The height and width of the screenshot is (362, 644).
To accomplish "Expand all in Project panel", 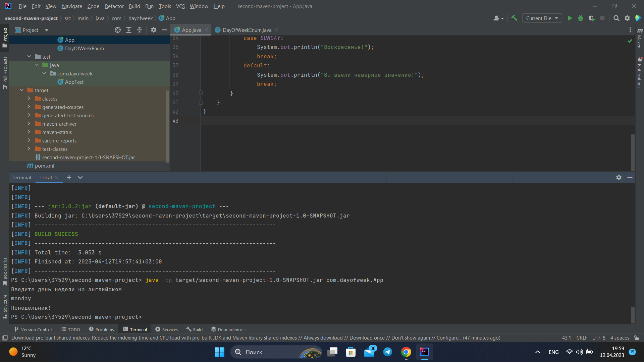I will coord(129,30).
